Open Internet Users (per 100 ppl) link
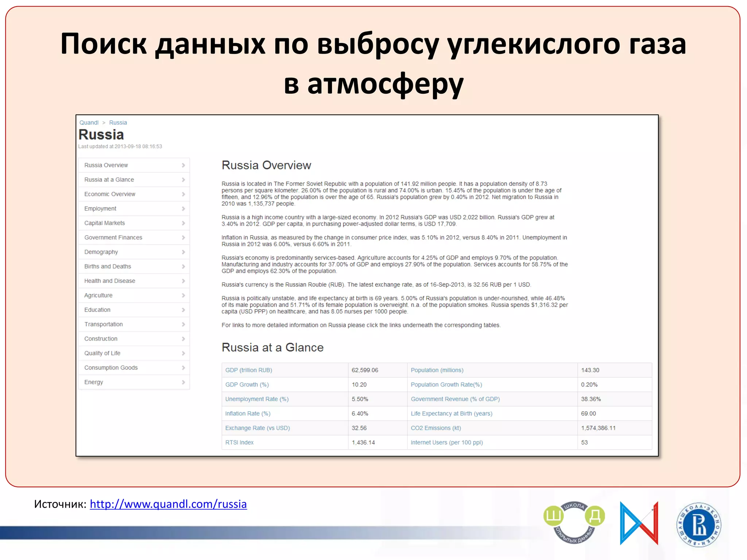The image size is (747, 560). [x=447, y=442]
